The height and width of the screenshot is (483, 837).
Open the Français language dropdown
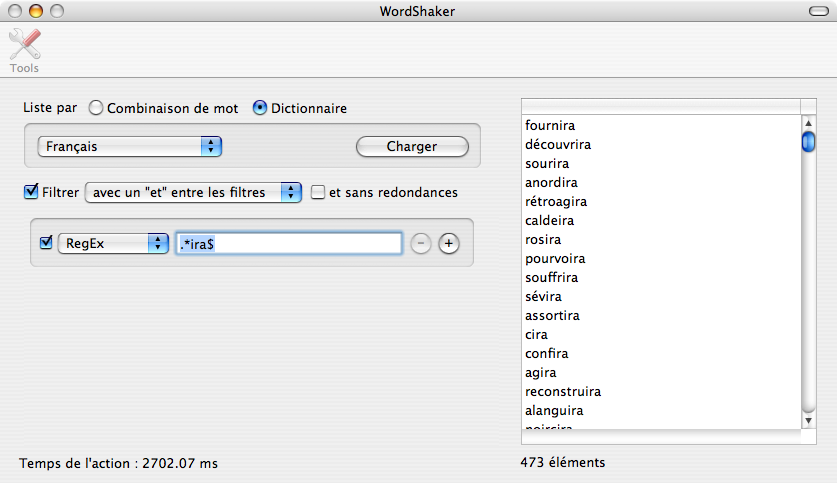tap(130, 146)
